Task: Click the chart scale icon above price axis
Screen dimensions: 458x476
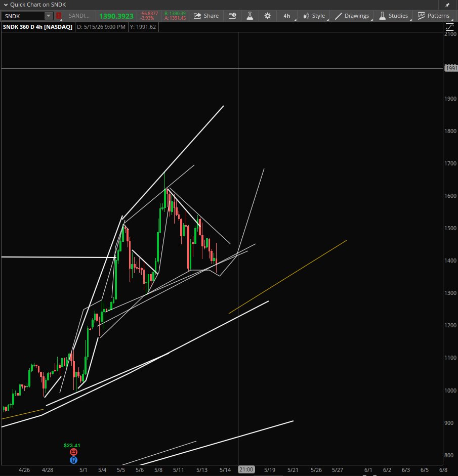Action: pos(449,27)
